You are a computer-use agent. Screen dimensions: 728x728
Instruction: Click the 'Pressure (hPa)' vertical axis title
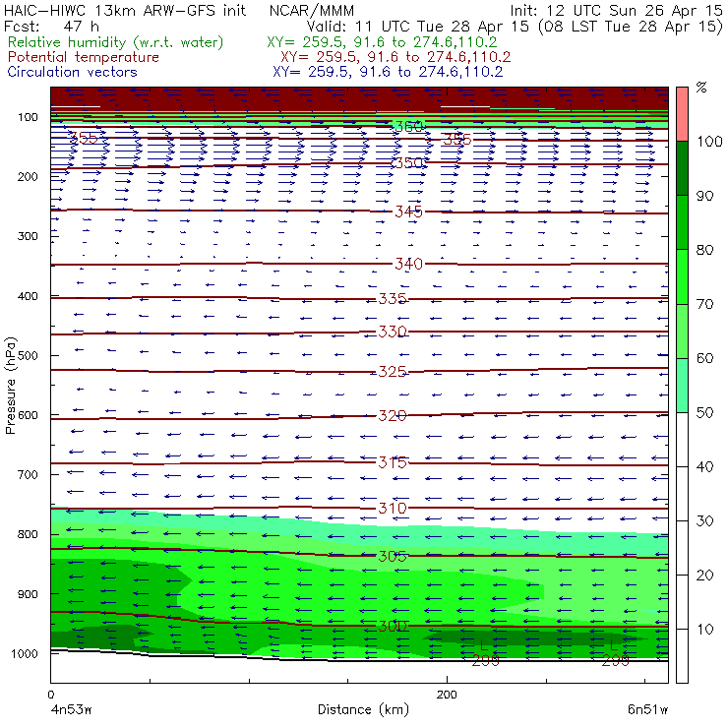pyautogui.click(x=10, y=386)
